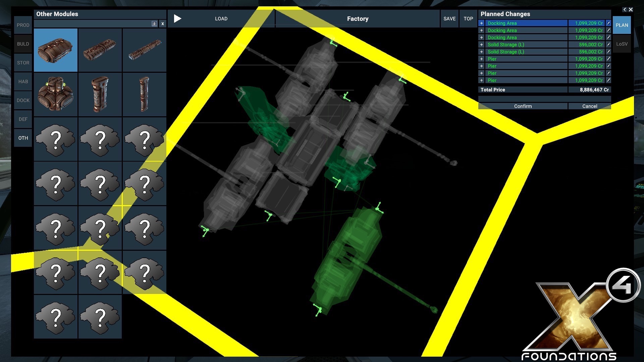Click pencil icon on last Pier row
This screenshot has height=362, width=644.
point(608,80)
